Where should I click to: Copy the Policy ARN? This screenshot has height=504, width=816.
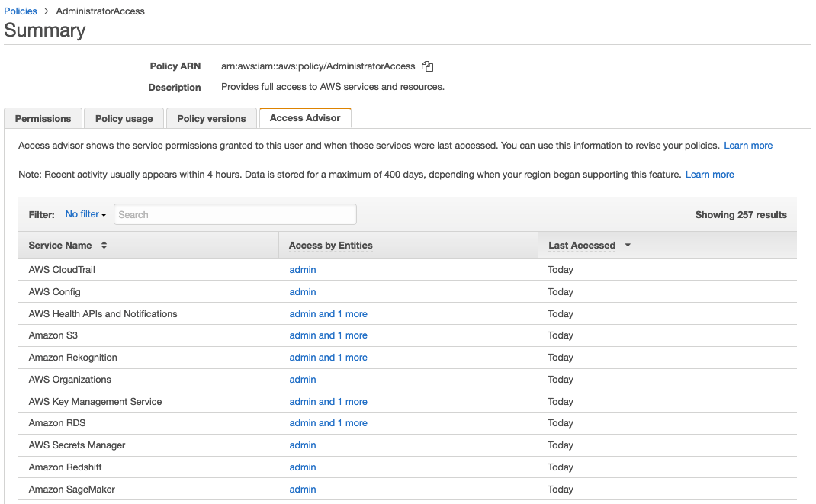(x=427, y=66)
